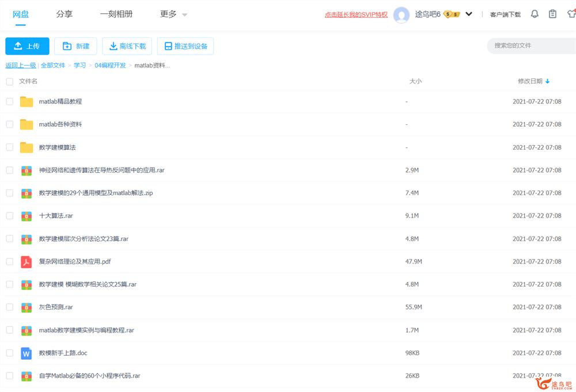Click archive icon of 十大算法.rar
Viewport: 576px width, 392px height.
(26, 216)
